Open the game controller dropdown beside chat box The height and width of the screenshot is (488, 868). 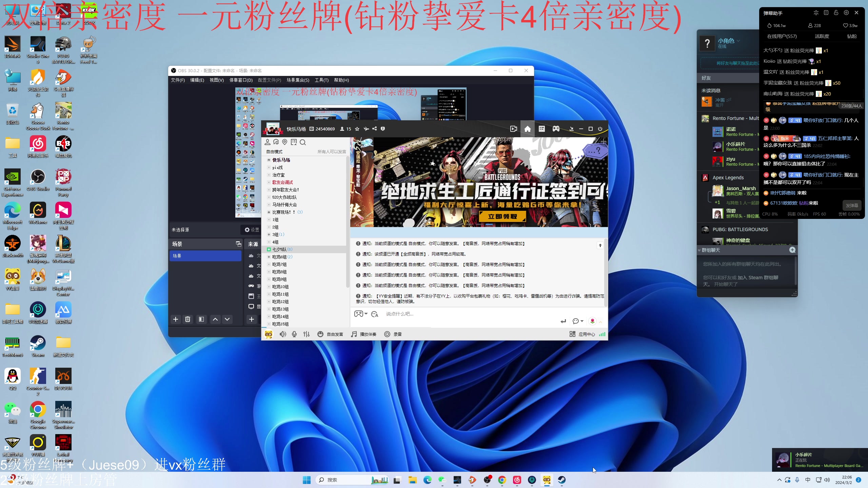pyautogui.click(x=360, y=314)
